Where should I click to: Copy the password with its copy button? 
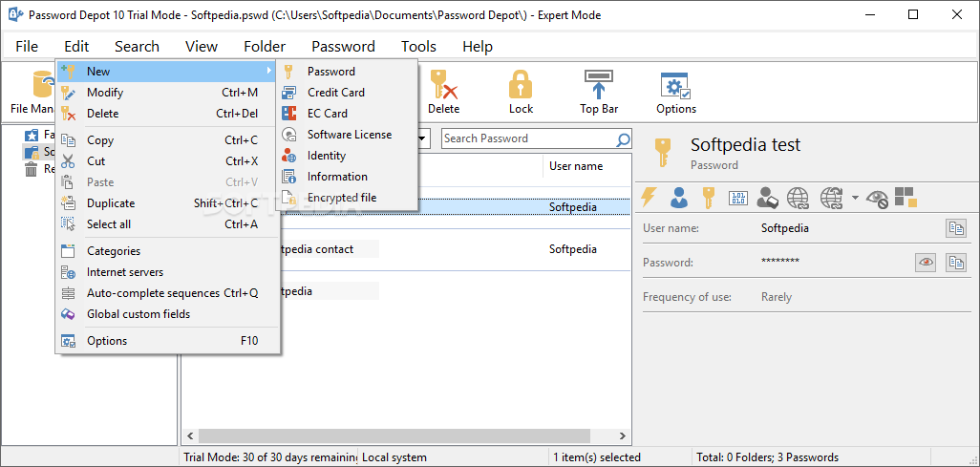point(955,263)
